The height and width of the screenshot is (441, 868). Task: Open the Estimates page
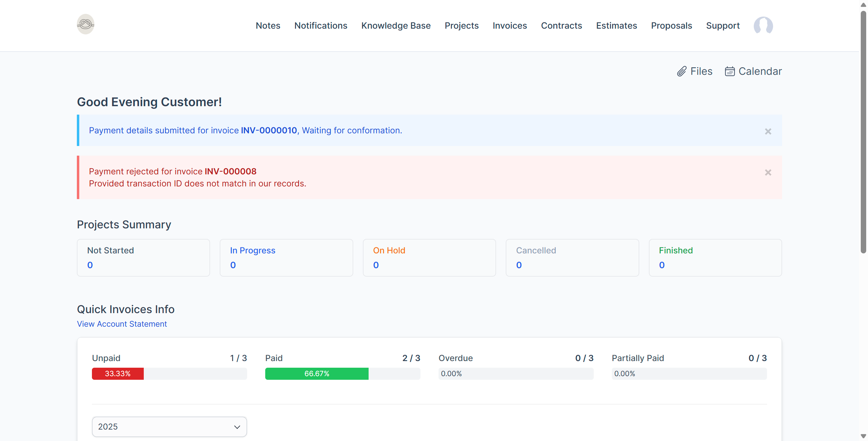click(616, 26)
